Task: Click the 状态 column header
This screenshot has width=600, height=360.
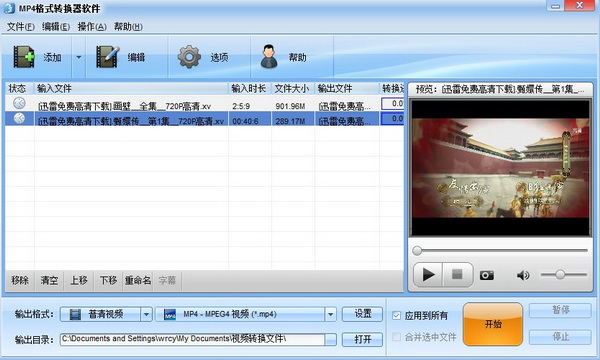Action: point(19,89)
